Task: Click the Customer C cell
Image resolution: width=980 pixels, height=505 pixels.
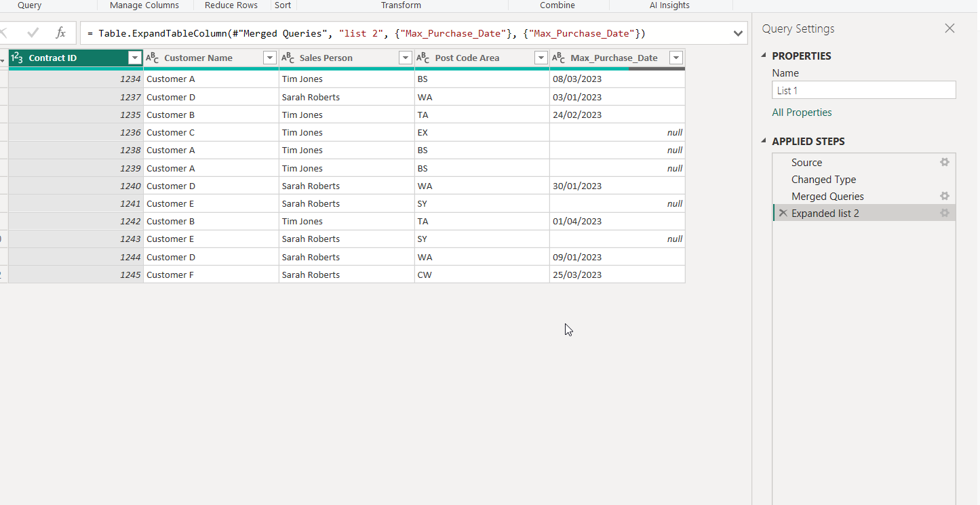Action: [211, 133]
